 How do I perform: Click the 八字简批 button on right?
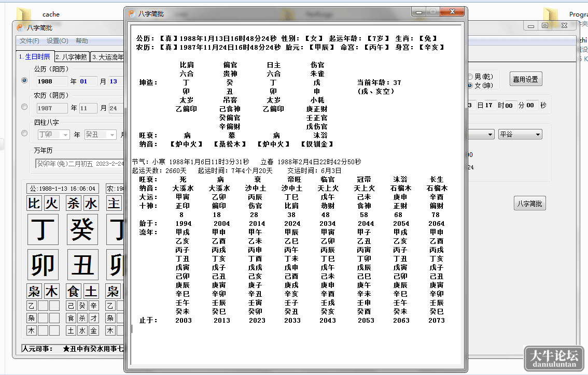(x=529, y=204)
